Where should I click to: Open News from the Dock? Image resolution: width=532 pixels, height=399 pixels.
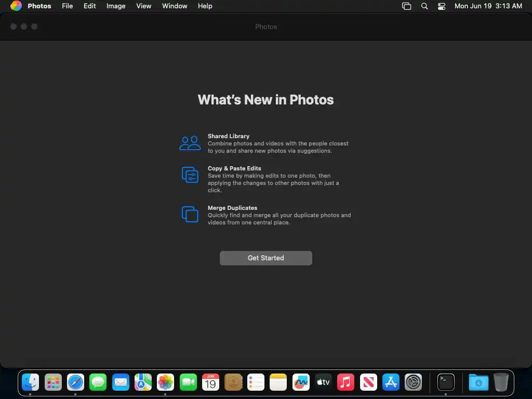coord(368,382)
